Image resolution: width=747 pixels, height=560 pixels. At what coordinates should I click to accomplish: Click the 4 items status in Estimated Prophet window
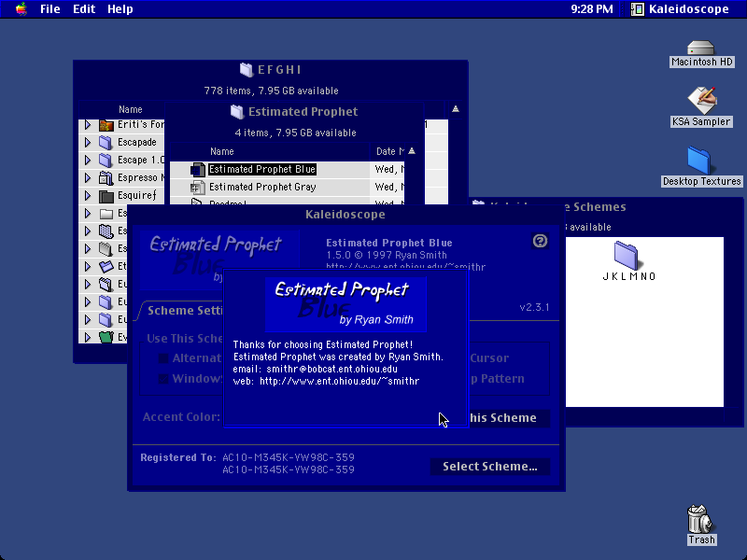tap(295, 133)
